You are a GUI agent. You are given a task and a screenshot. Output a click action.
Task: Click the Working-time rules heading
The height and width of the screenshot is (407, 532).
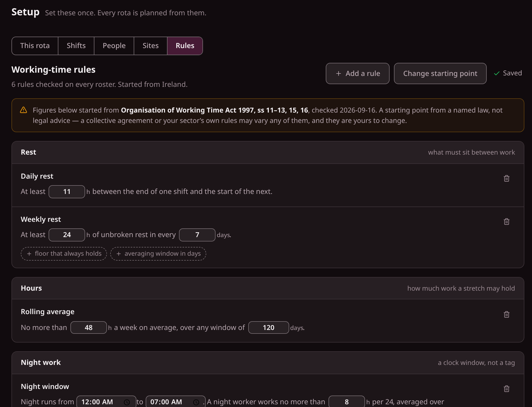54,70
